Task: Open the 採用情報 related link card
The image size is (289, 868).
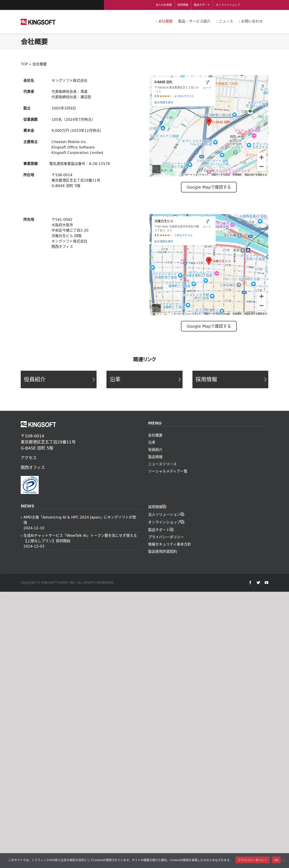Action: [230, 379]
